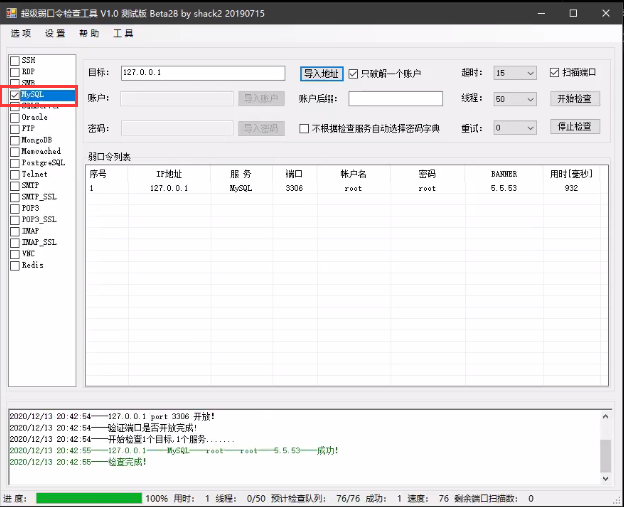Open the 设置 menu
Image resolution: width=624 pixels, height=507 pixels.
(x=55, y=33)
